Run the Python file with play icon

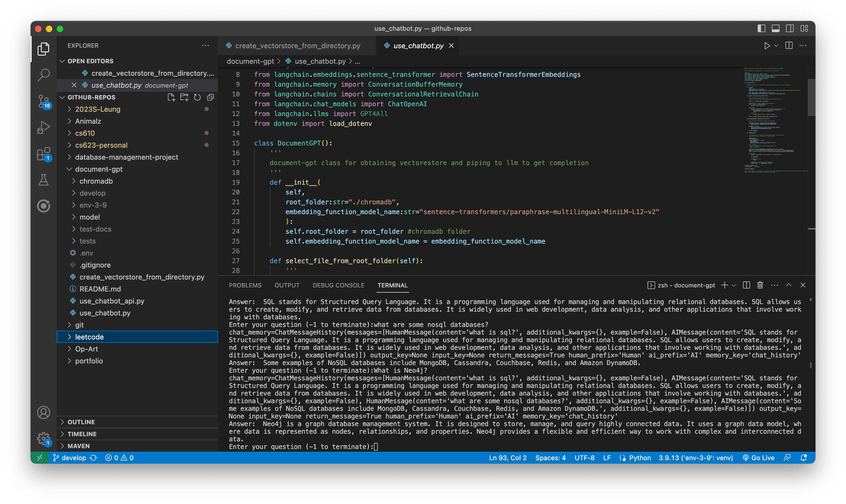coord(767,45)
